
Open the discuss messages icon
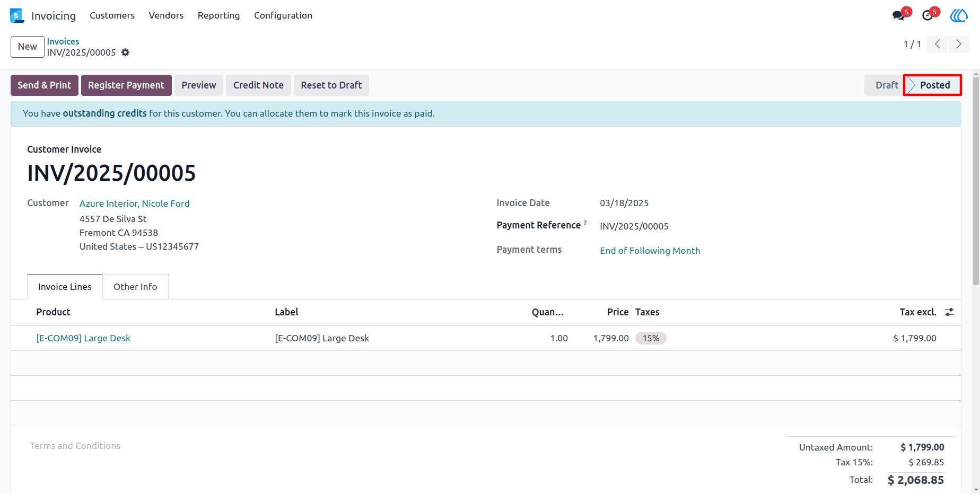[x=898, y=15]
